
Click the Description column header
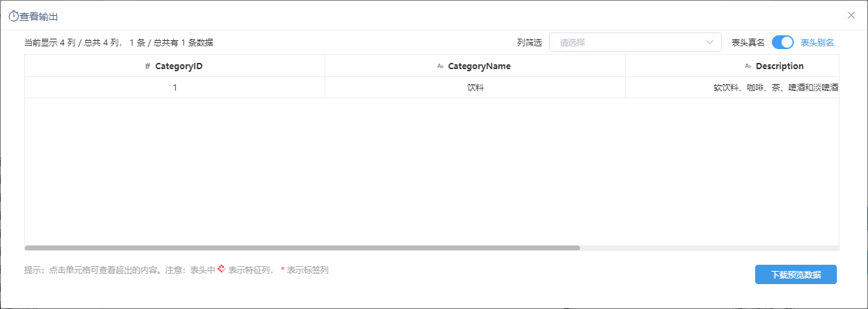pos(732,66)
